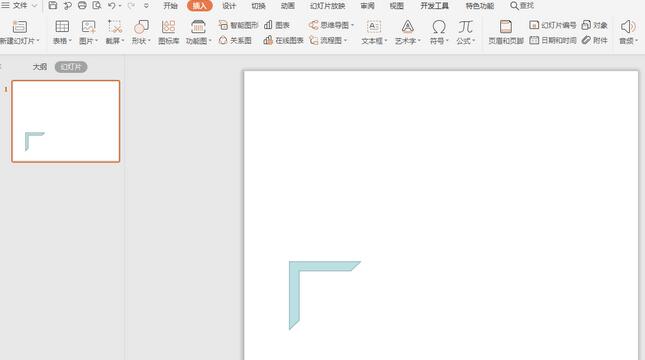Click the Print Preview icon
Screen dimensions: 645x360
97,5
